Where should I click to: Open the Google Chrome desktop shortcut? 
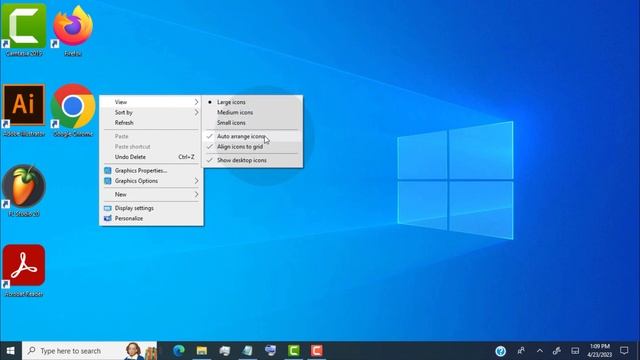pos(73,109)
